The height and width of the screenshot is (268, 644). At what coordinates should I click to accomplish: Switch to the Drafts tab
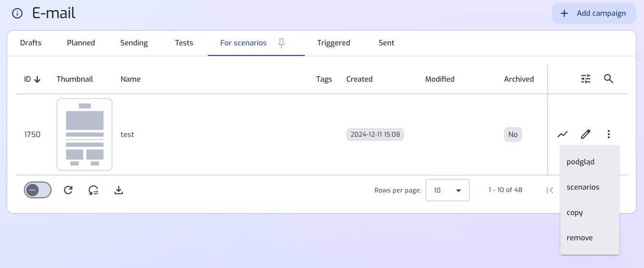31,43
